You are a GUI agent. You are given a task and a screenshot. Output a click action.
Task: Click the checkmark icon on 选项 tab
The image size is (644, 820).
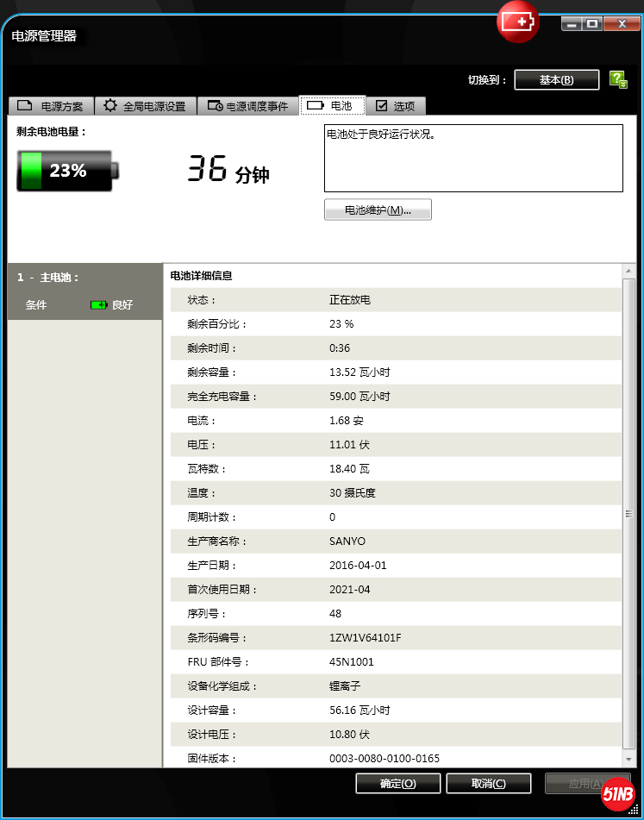[x=381, y=106]
